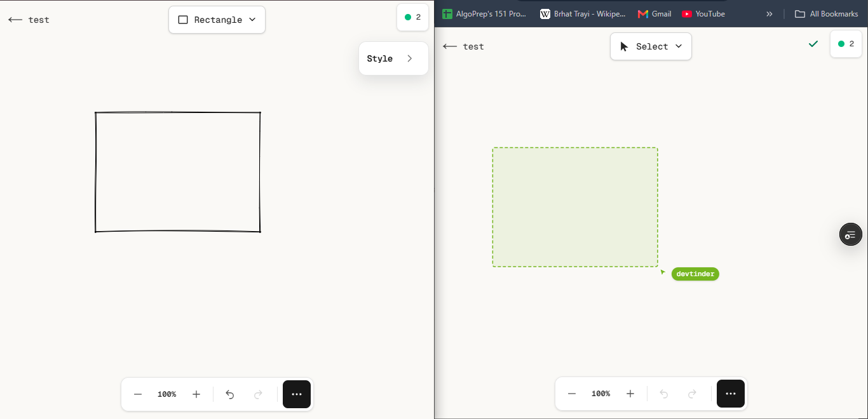Click the test board title in right window

click(x=473, y=46)
